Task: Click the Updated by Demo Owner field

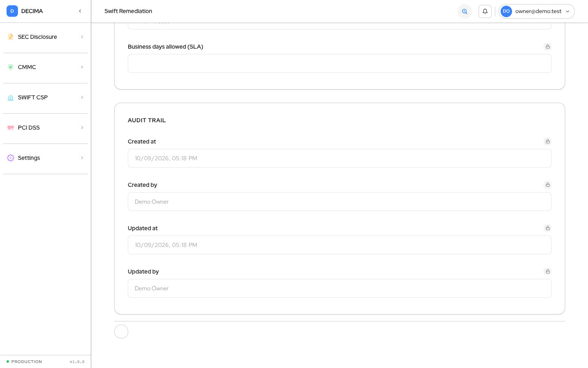Action: coord(340,288)
